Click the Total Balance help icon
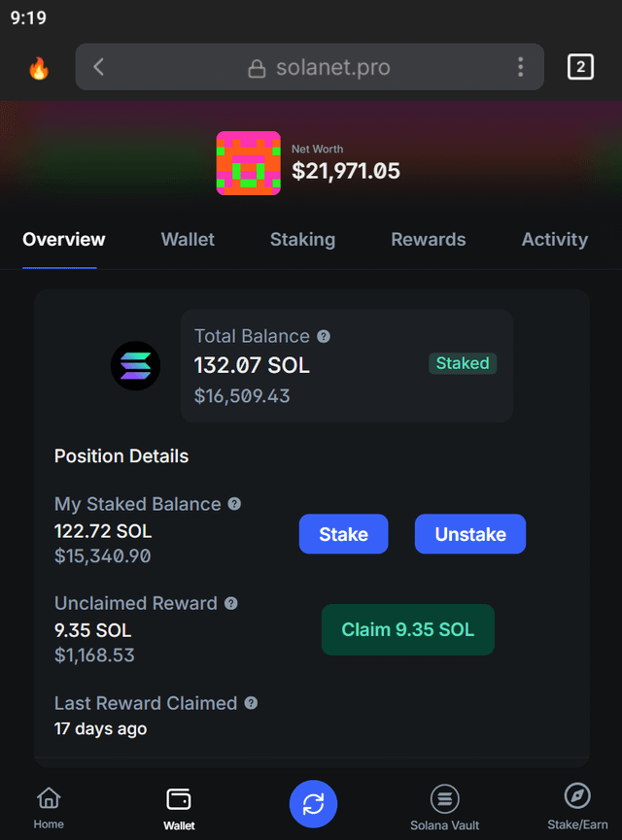The height and width of the screenshot is (840, 622). pyautogui.click(x=324, y=336)
